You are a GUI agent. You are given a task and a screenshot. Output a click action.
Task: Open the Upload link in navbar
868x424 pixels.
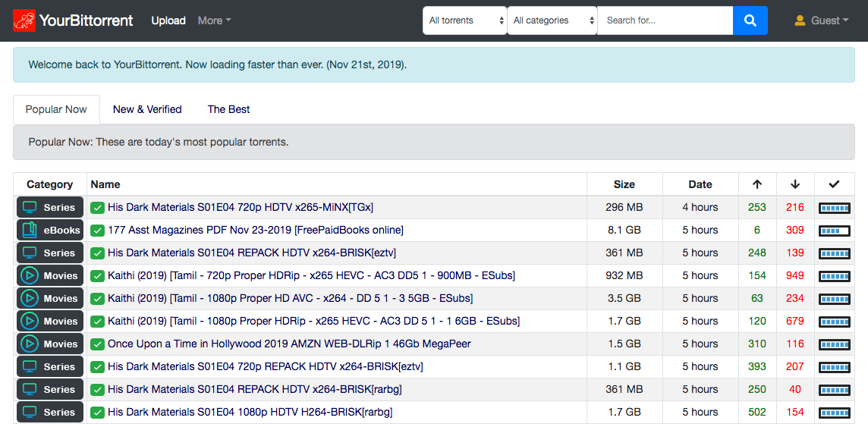tap(168, 20)
